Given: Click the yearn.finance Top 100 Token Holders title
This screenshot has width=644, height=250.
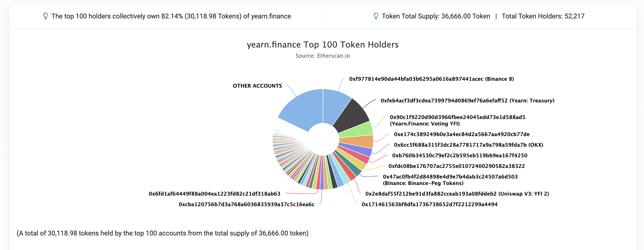Looking at the screenshot, I should 322,45.
